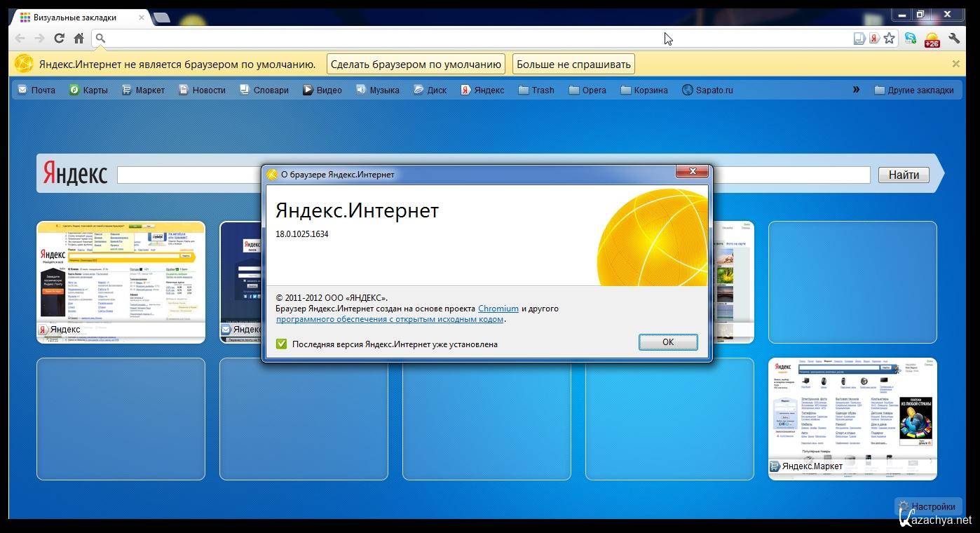Image resolution: width=980 pixels, height=533 pixels.
Task: Click the translate page icon in address bar
Action: 859,39
